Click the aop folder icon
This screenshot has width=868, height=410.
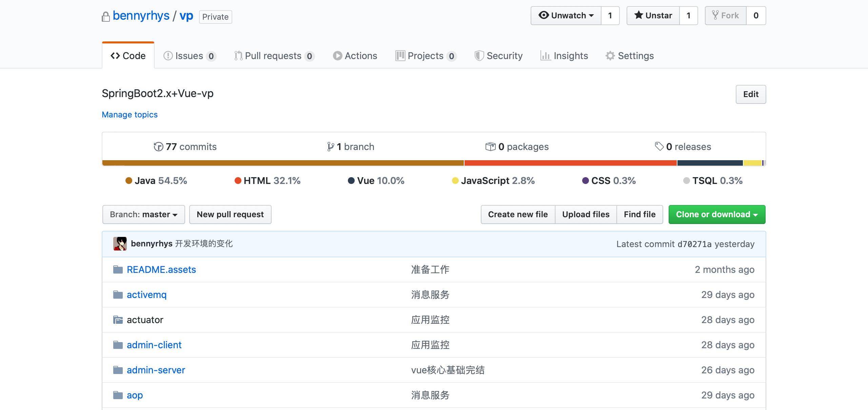coord(118,395)
